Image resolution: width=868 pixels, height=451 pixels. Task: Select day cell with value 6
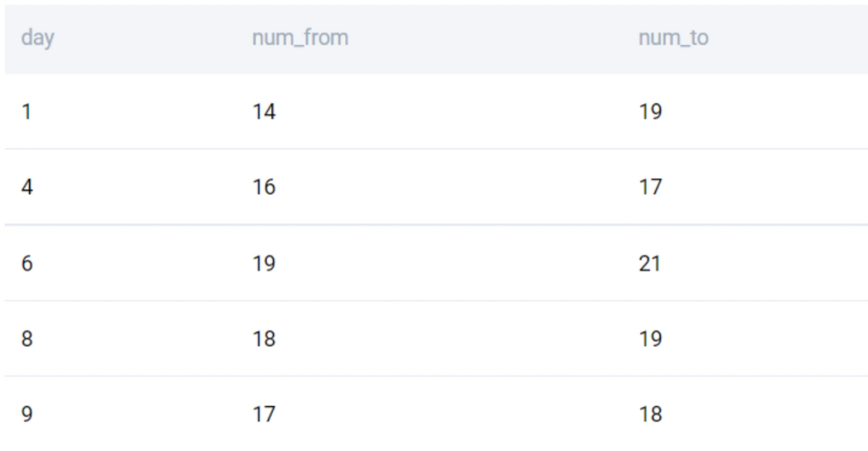27,264
